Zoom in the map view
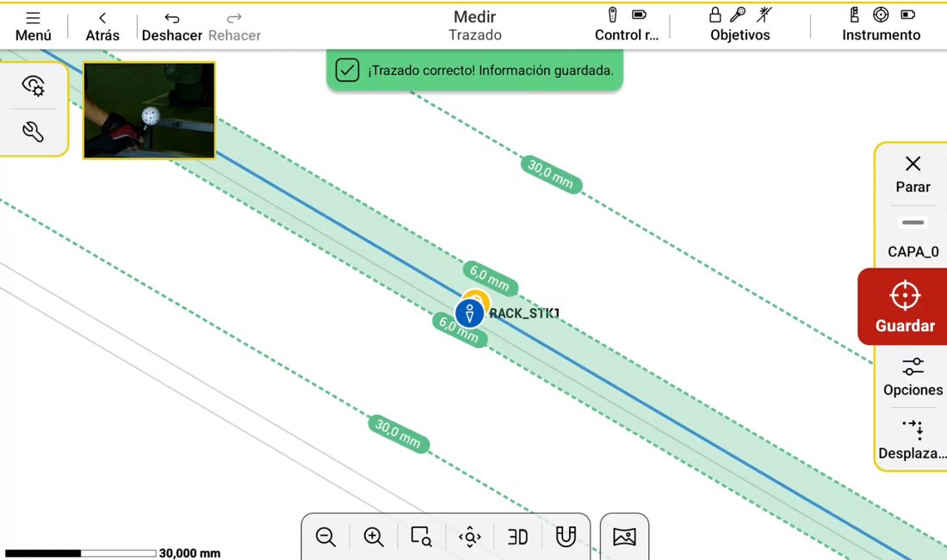This screenshot has height=560, width=947. coord(374,537)
